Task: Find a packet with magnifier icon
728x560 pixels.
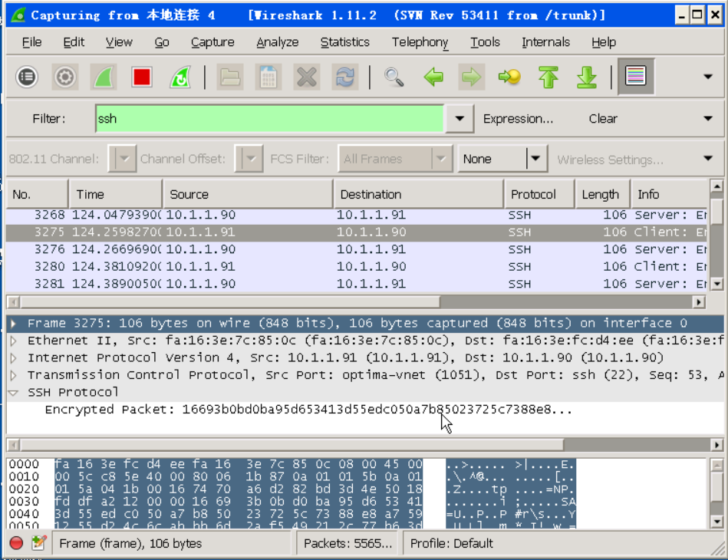Action: pos(394,77)
